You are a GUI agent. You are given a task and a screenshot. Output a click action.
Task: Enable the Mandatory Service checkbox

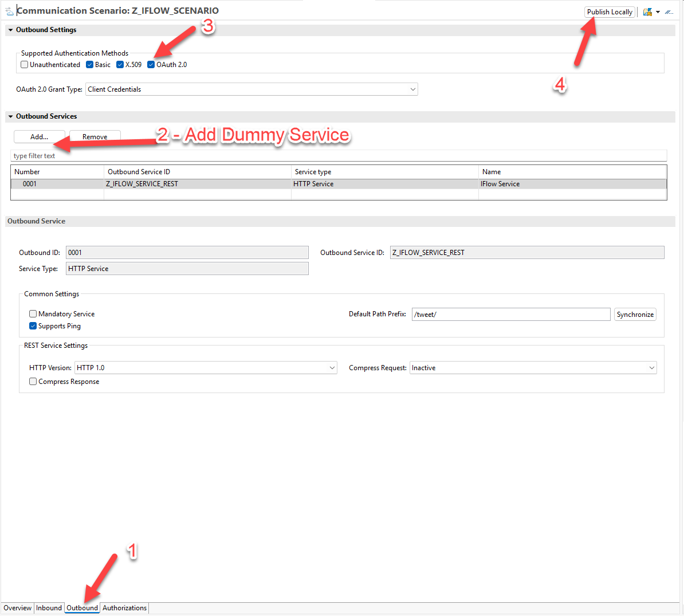point(33,314)
